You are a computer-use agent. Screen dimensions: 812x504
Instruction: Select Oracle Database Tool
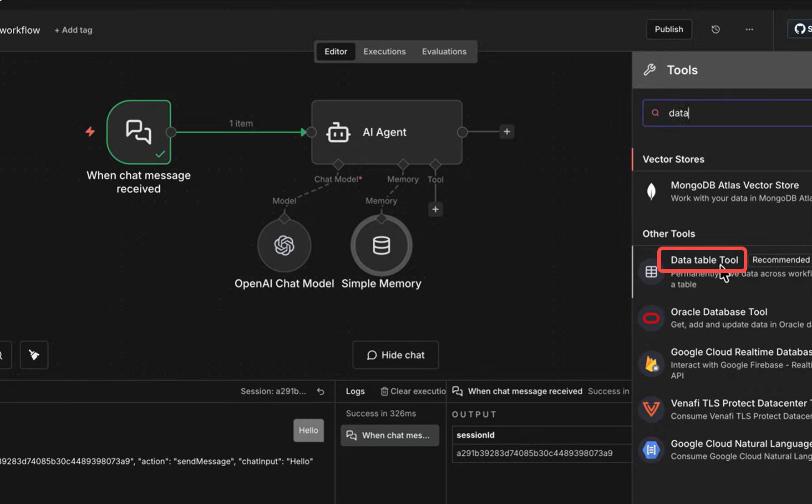[722, 318]
